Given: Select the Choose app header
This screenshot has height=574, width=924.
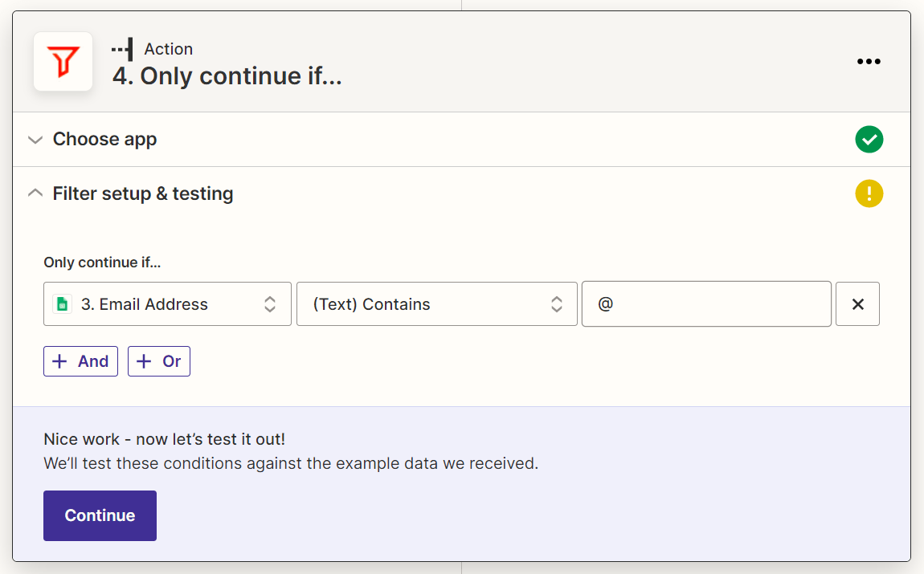Looking at the screenshot, I should (x=104, y=139).
